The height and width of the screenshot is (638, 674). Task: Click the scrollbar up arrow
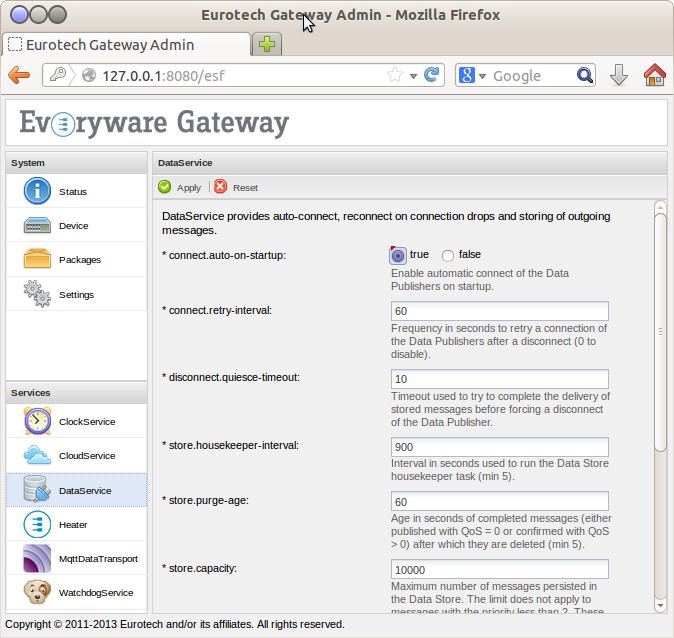[x=660, y=207]
